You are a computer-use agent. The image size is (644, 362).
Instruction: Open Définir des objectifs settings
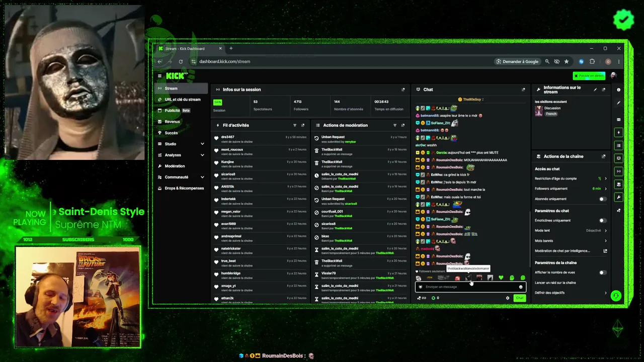(571, 293)
